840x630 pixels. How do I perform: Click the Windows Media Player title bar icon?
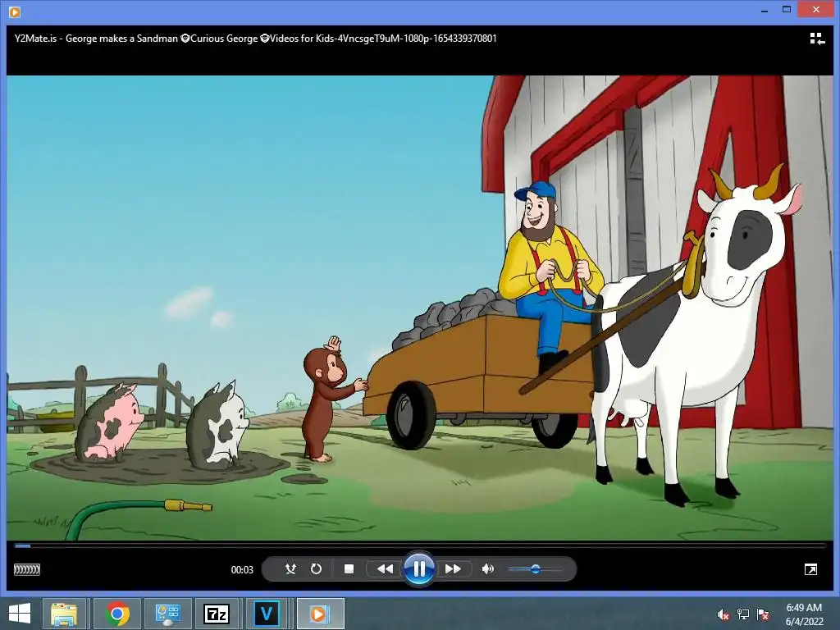[x=15, y=11]
